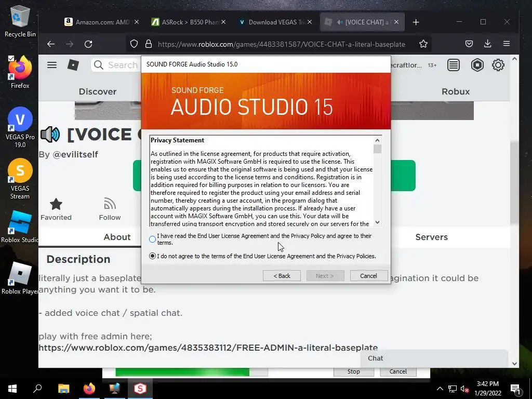Close the Download VEGAS tab
This screenshot has width=532, height=399.
310,22
